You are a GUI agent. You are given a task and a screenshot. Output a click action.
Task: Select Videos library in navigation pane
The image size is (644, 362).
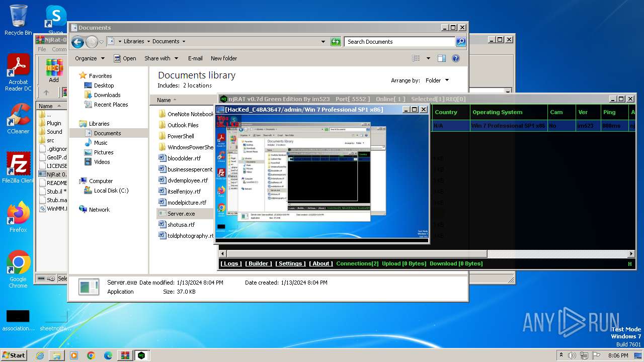point(102,162)
